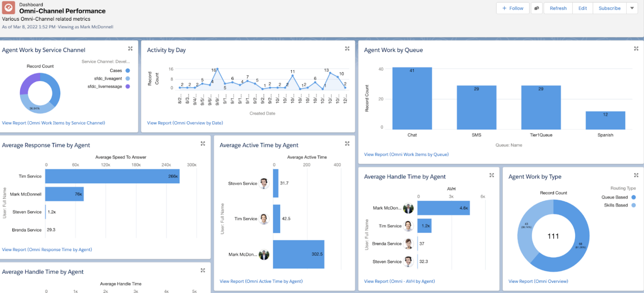The width and height of the screenshot is (644, 293).
Task: Click the Refresh button
Action: [x=558, y=8]
